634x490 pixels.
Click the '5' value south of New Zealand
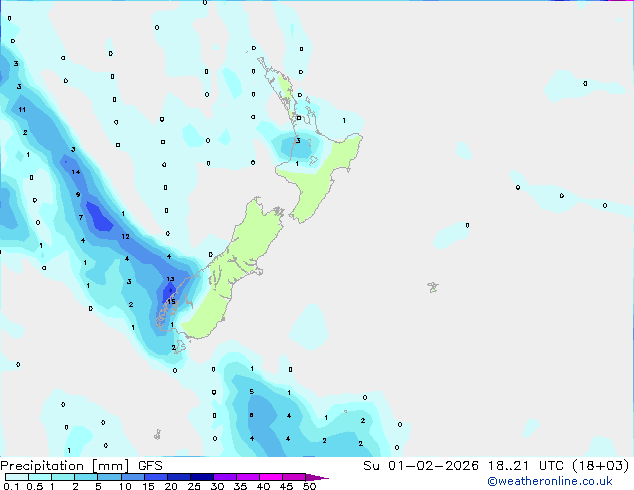251,392
